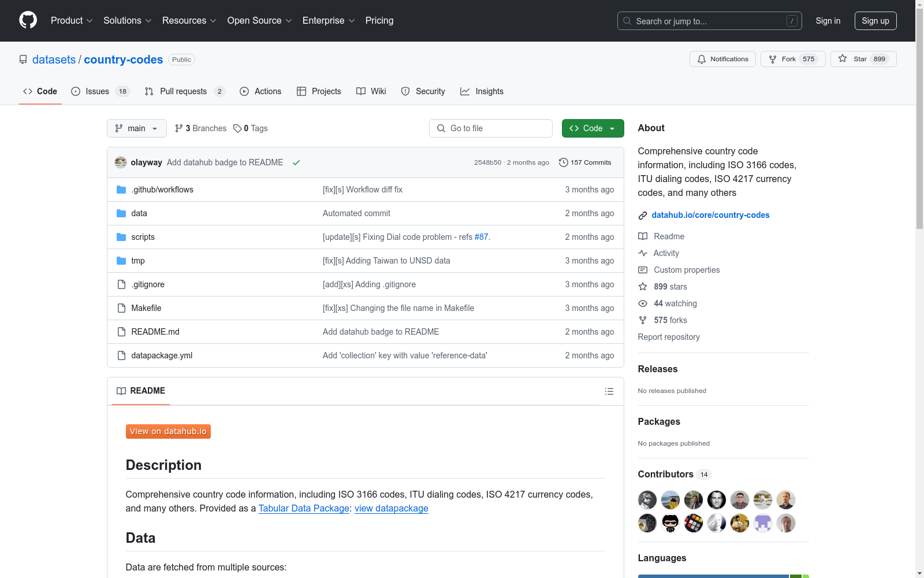The image size is (924, 578).
Task: Open issue #87 reference link
Action: pyautogui.click(x=481, y=237)
